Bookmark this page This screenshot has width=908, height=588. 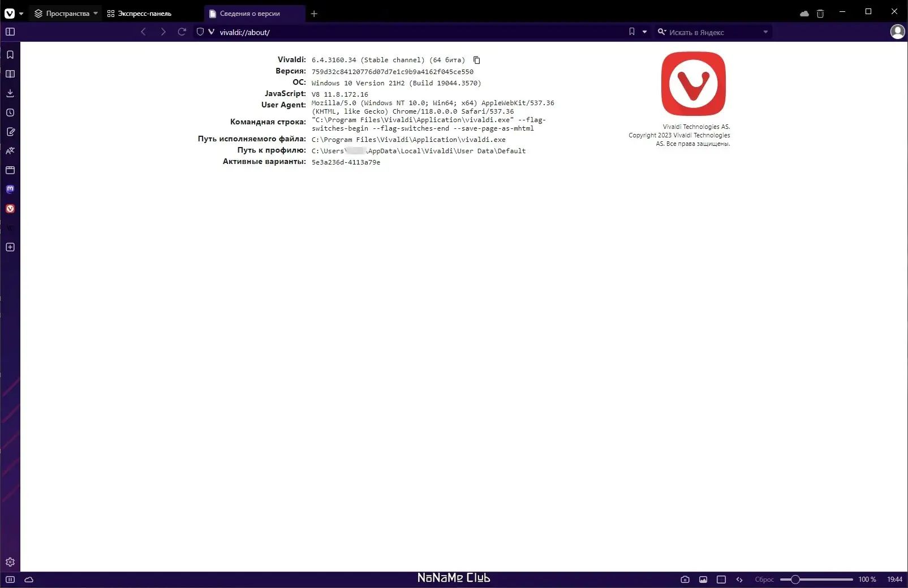[x=632, y=32]
